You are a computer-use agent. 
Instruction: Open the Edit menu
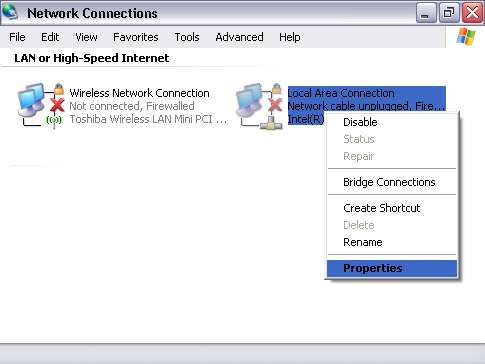click(50, 37)
